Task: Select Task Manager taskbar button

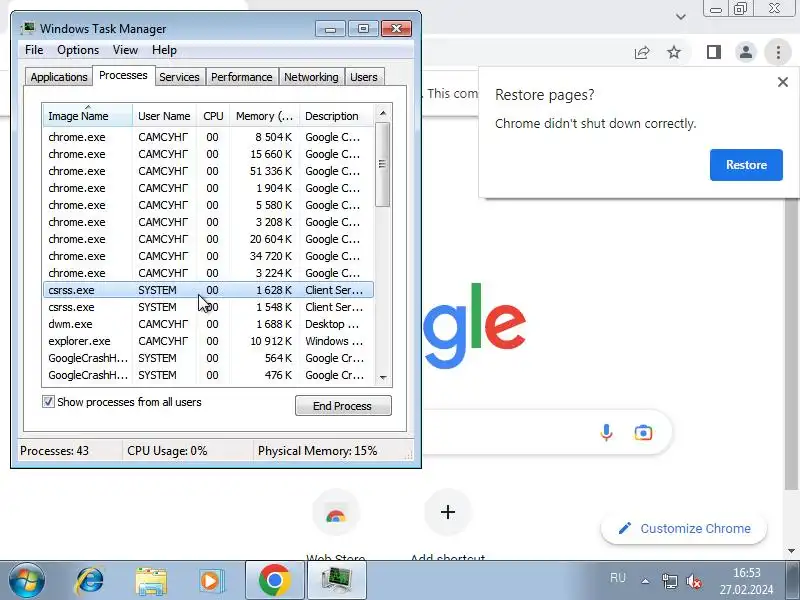Action: pyautogui.click(x=337, y=580)
